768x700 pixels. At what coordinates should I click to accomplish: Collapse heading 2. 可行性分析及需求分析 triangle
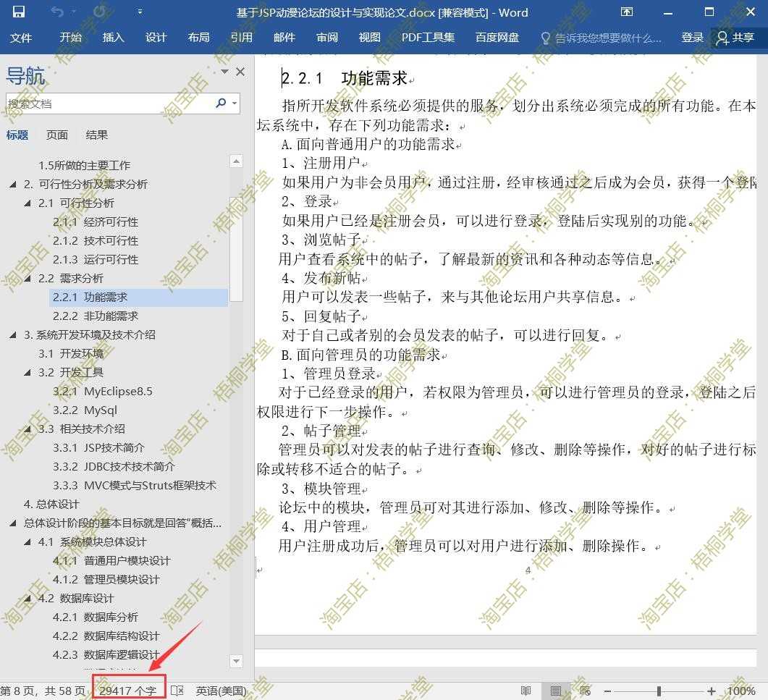pos(13,185)
